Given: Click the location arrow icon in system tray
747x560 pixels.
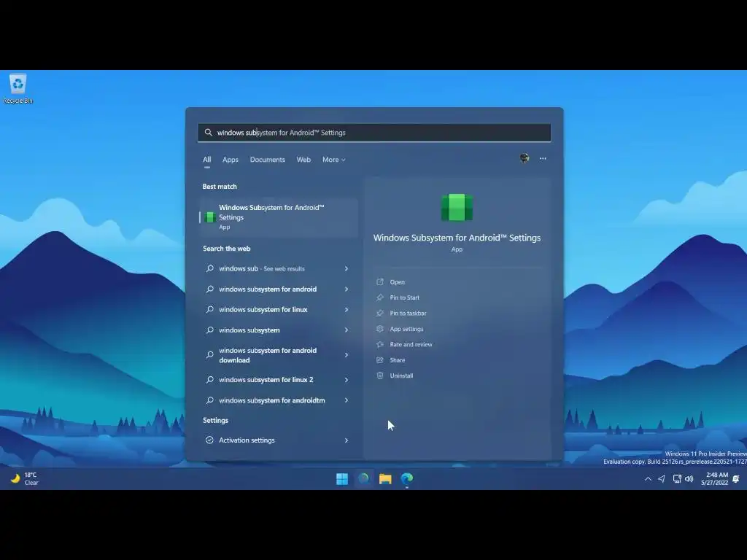Looking at the screenshot, I should (x=661, y=478).
